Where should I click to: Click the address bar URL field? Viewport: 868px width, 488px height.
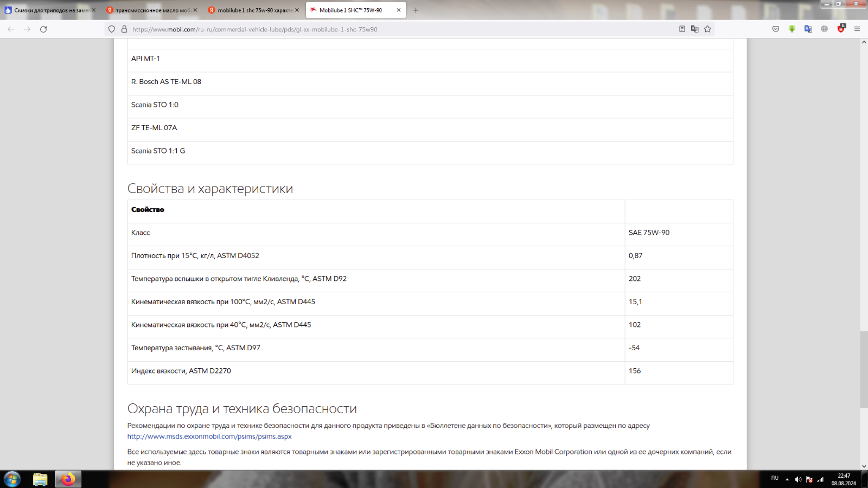pos(401,29)
